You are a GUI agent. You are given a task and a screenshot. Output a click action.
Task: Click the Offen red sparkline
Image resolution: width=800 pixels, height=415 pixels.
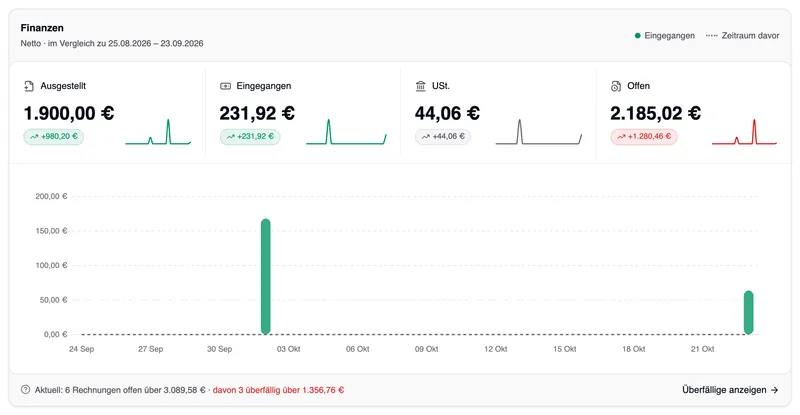click(744, 132)
